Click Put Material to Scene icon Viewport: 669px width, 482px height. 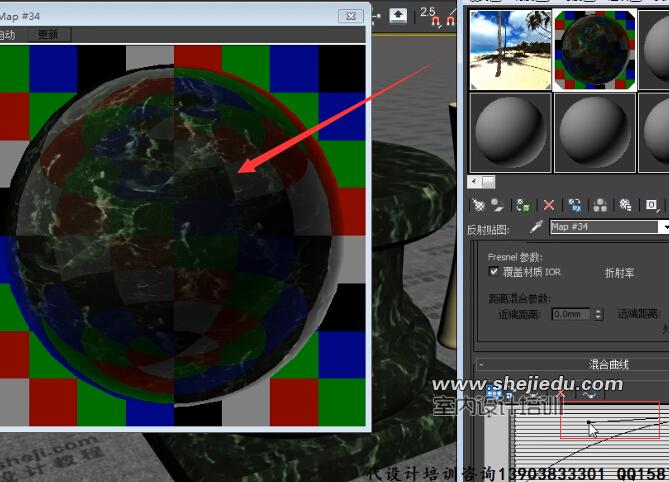pyautogui.click(x=497, y=206)
